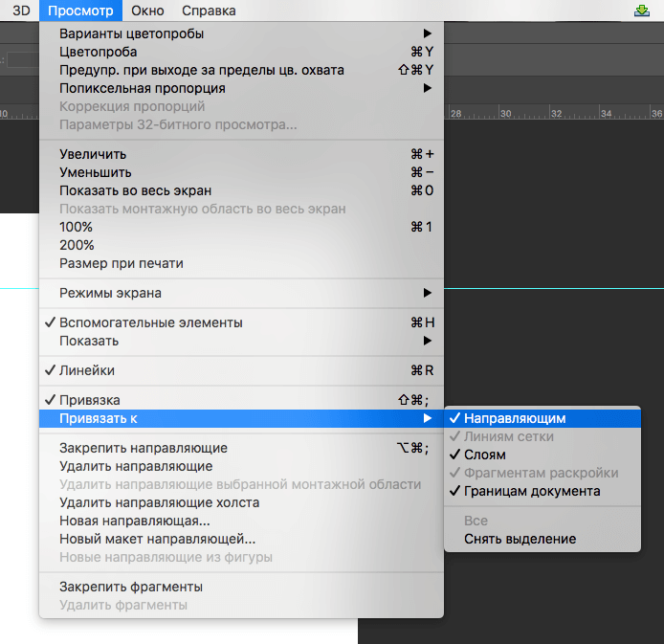Expand the Показать submenu
664x644 pixels.
pyautogui.click(x=89, y=341)
